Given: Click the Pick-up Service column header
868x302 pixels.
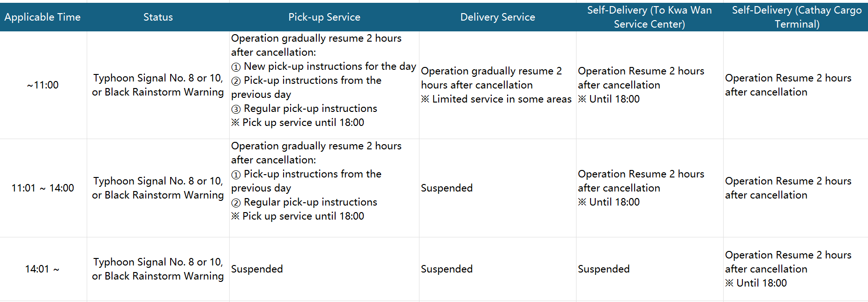Looking at the screenshot, I should click(x=324, y=17).
